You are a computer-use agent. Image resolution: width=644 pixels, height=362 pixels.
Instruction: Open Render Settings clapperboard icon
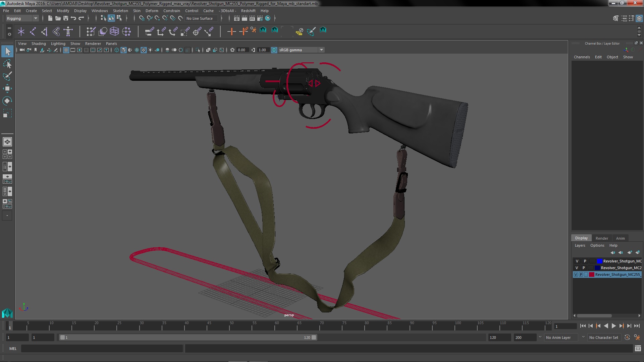click(260, 18)
